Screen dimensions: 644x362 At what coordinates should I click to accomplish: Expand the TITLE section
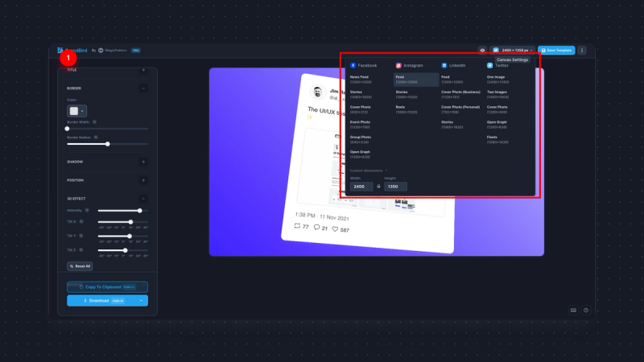click(143, 70)
